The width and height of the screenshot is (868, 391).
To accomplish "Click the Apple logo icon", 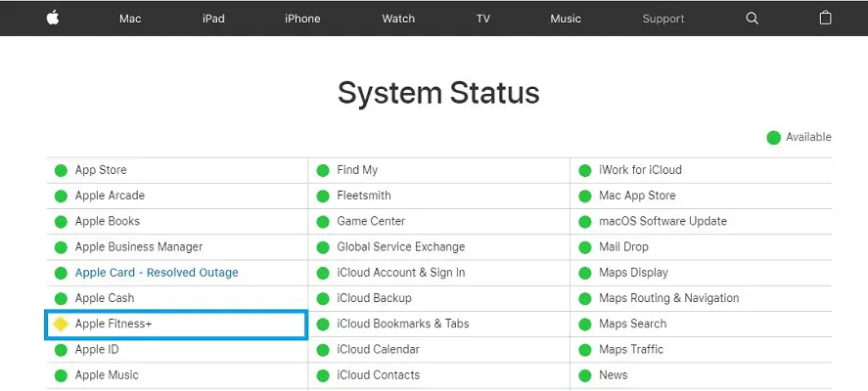I will tap(52, 18).
